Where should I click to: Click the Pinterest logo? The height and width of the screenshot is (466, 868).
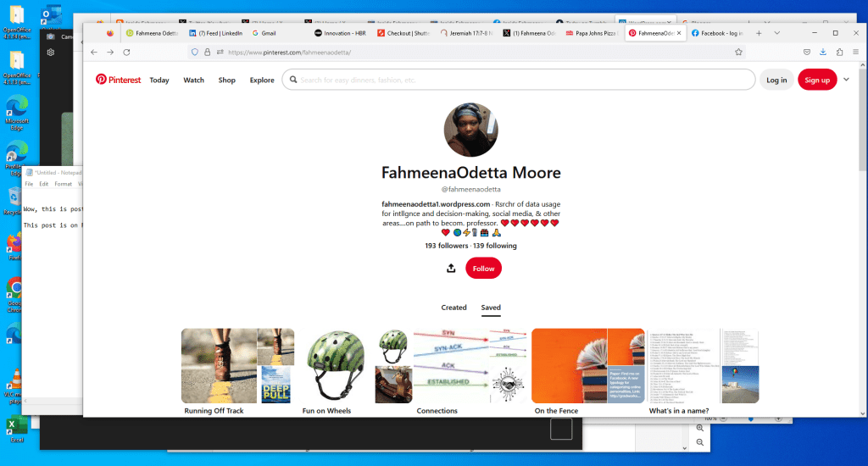coord(118,80)
